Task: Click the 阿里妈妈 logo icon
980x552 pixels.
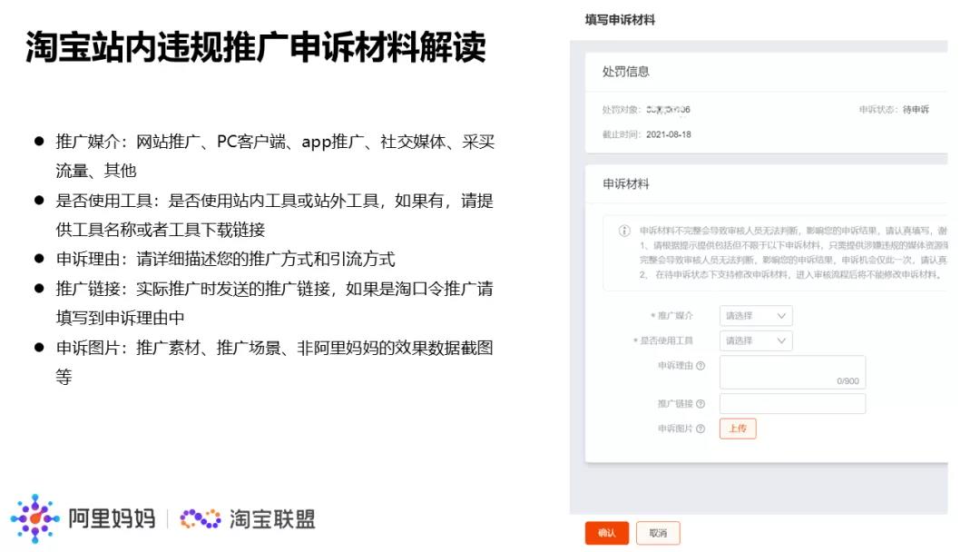Action: click(x=35, y=518)
